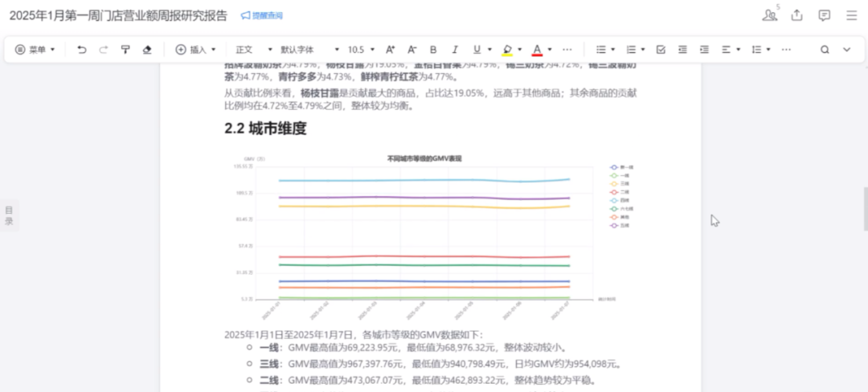Open search in document
Image resolution: width=868 pixels, height=392 pixels.
click(825, 50)
